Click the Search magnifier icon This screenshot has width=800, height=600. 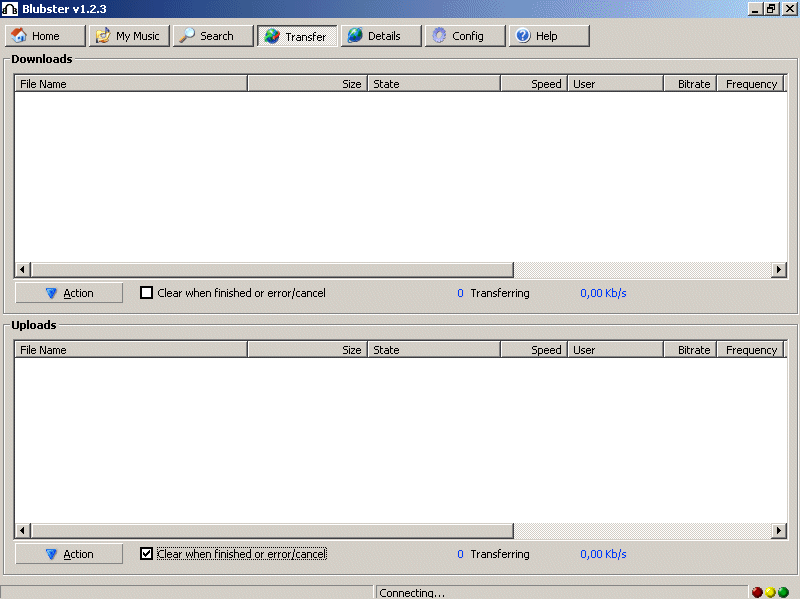[x=187, y=36]
